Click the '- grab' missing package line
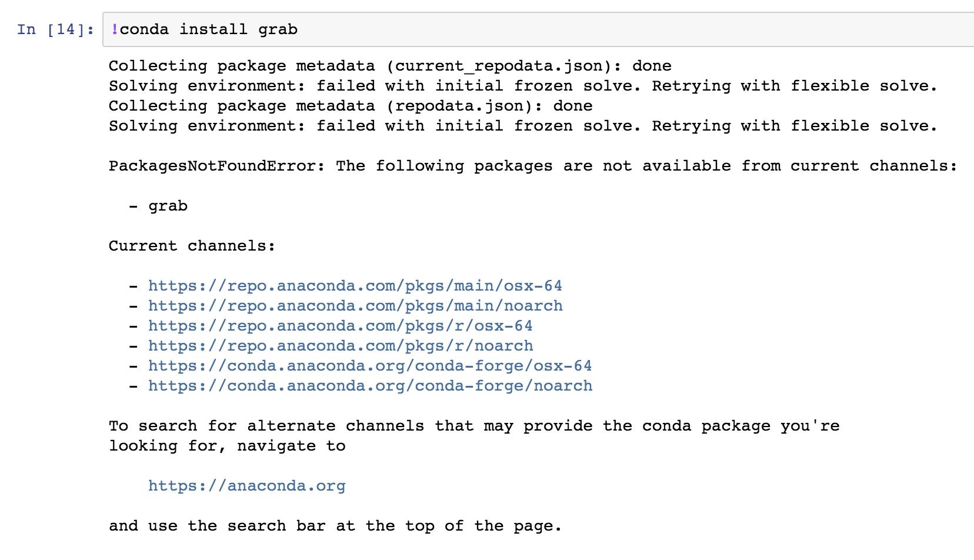 158,206
